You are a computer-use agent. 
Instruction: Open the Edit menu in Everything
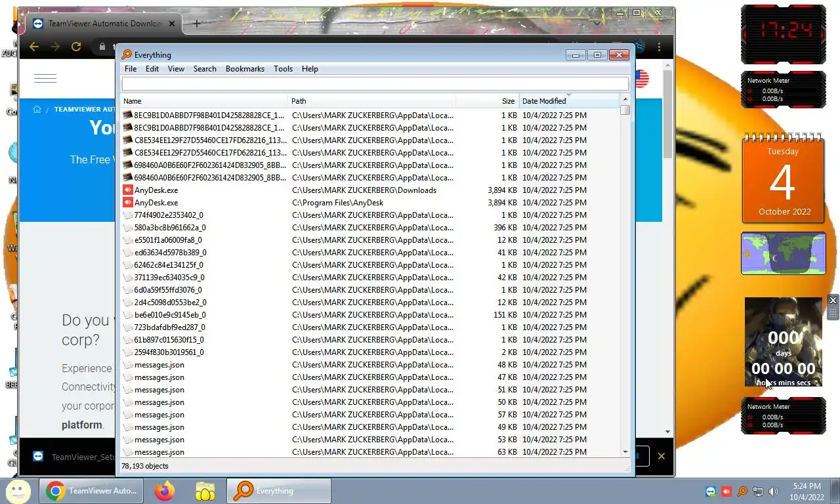[152, 69]
